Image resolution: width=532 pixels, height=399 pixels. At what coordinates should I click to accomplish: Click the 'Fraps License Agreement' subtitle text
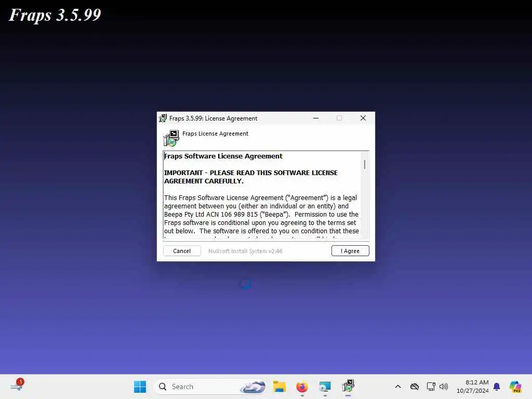point(215,134)
